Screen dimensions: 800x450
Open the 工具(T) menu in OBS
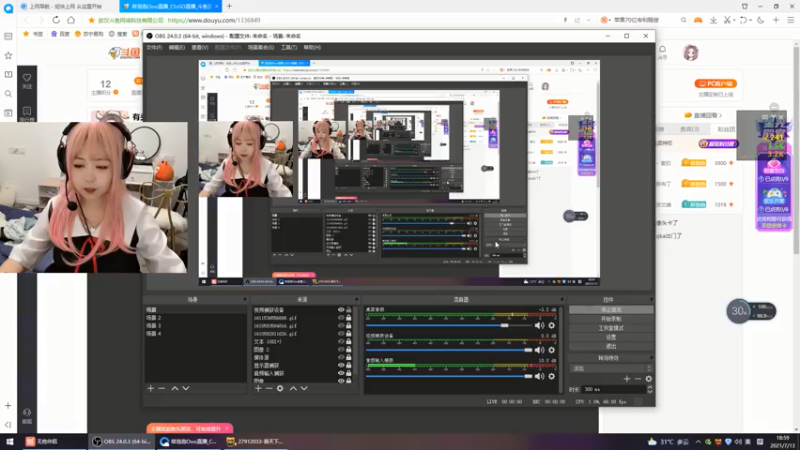(289, 47)
